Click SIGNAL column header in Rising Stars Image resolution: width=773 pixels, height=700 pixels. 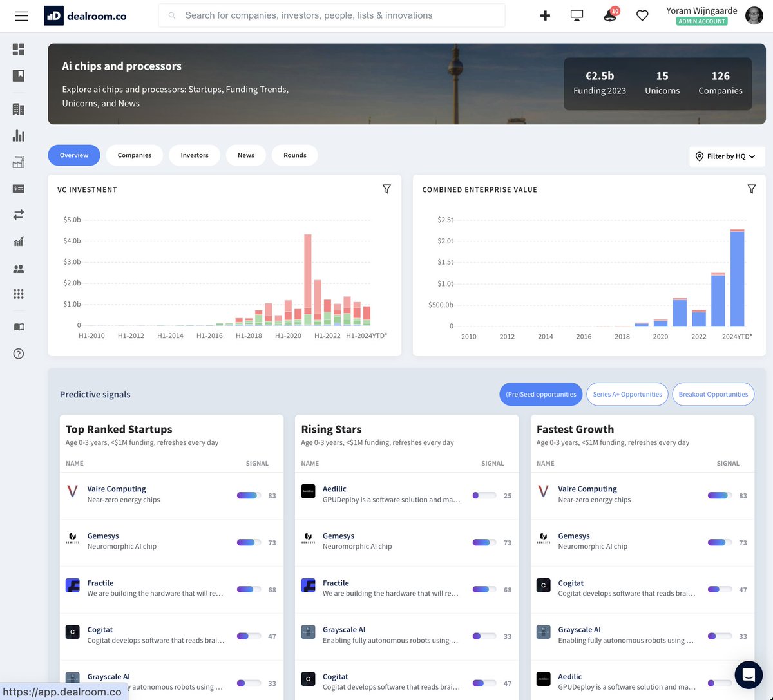click(x=493, y=463)
